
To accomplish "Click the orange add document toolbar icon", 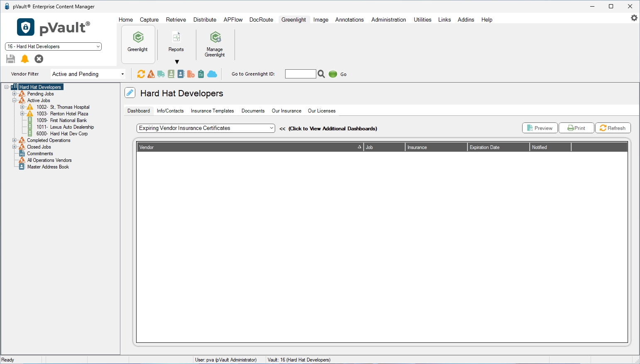I will (191, 74).
